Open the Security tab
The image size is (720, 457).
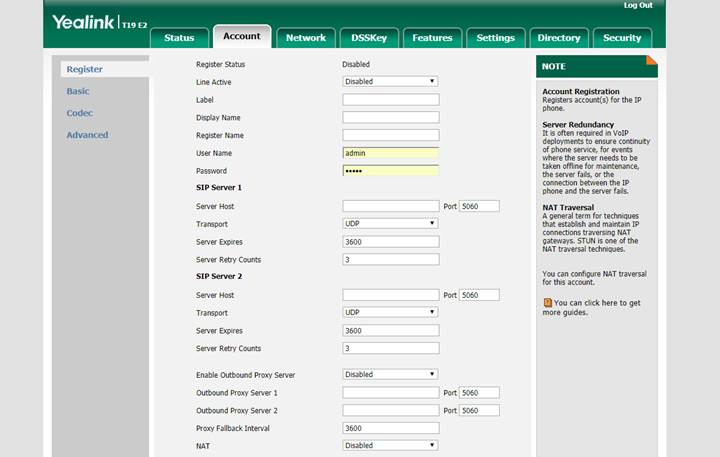point(622,38)
